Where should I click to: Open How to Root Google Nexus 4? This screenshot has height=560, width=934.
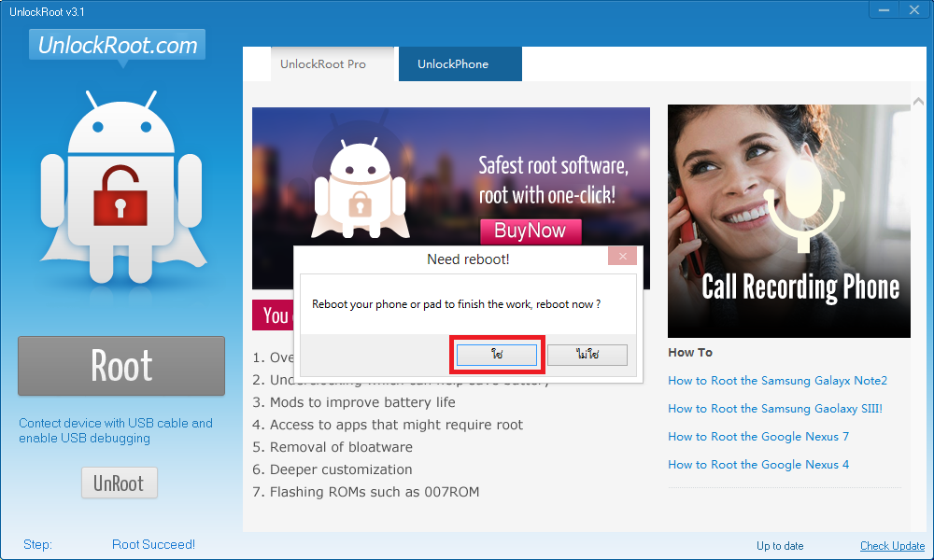tap(758, 465)
